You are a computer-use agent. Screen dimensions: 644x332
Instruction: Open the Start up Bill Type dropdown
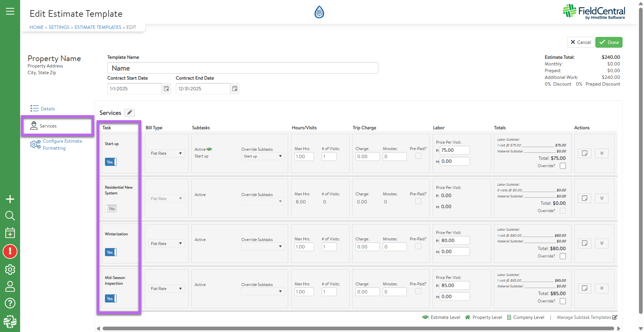point(166,153)
